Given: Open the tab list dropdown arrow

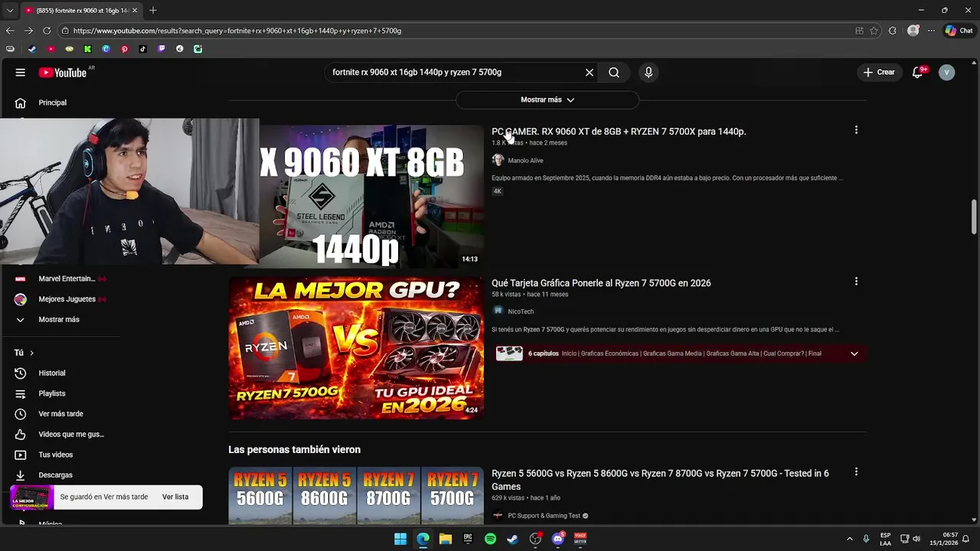Looking at the screenshot, I should click(x=10, y=10).
